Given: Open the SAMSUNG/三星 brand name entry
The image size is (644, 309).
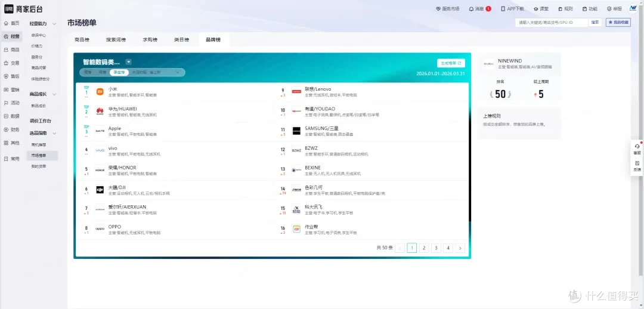Looking at the screenshot, I should click(321, 129).
